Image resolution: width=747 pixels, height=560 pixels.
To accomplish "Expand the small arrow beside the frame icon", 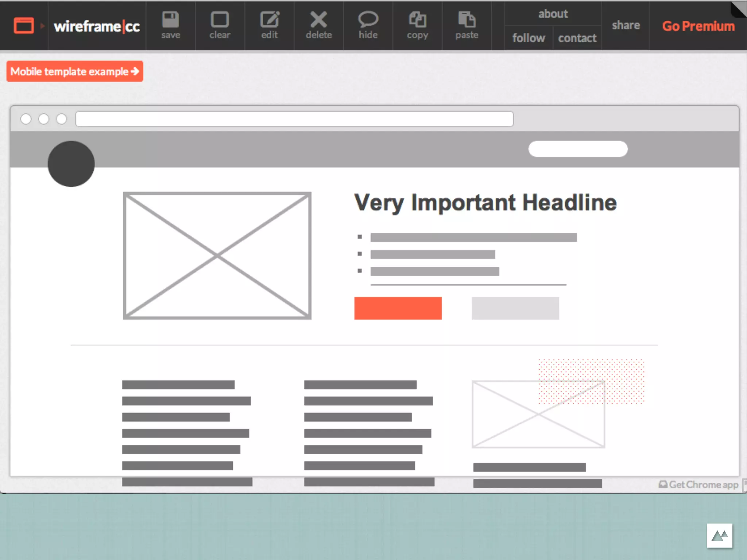I will 43,26.
